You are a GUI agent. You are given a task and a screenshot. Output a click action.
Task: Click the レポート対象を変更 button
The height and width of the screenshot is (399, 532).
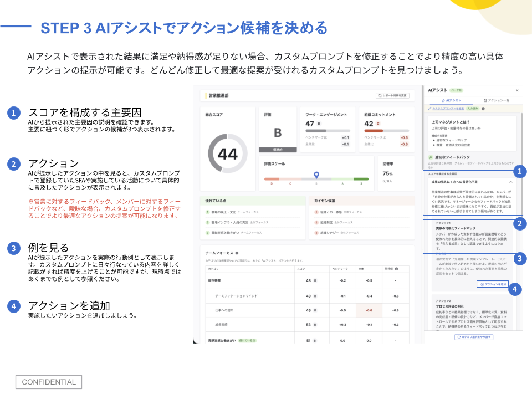392,96
